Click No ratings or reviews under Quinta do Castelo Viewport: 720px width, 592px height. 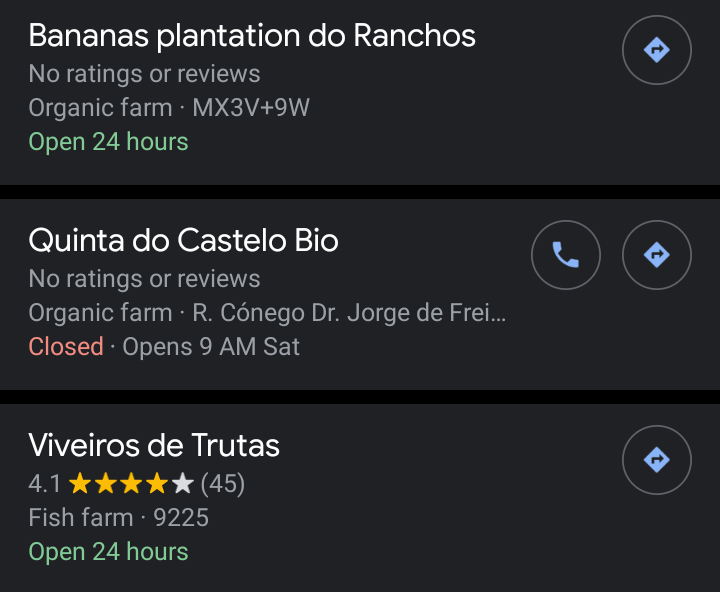coord(144,279)
